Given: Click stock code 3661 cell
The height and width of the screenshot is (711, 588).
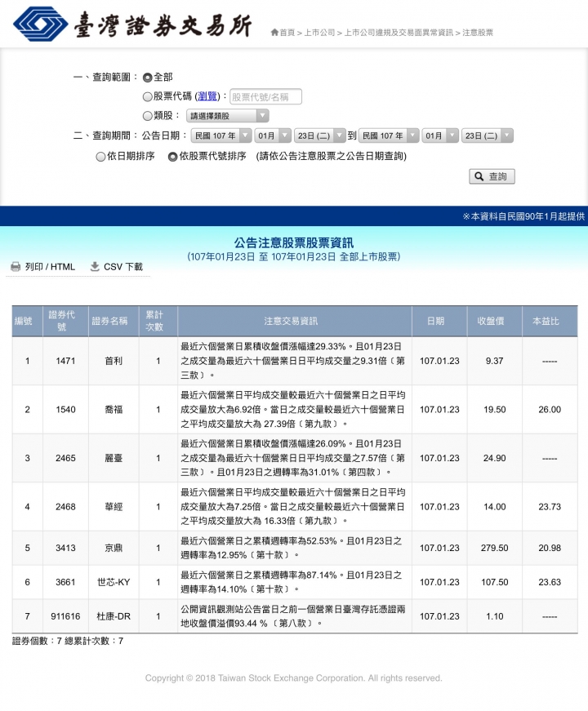Looking at the screenshot, I should pyautogui.click(x=66, y=582).
